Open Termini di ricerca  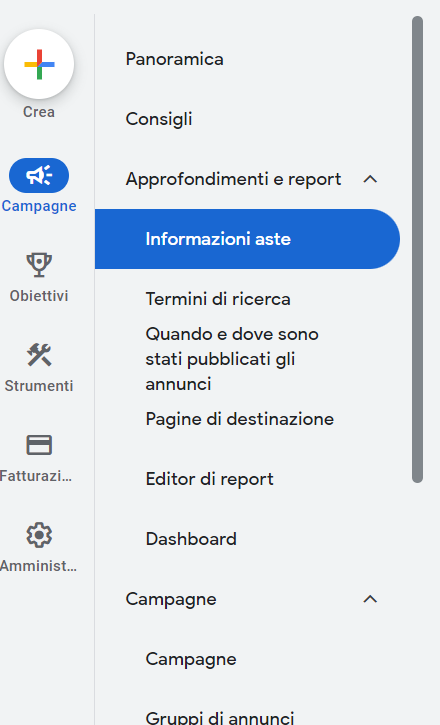[218, 299]
